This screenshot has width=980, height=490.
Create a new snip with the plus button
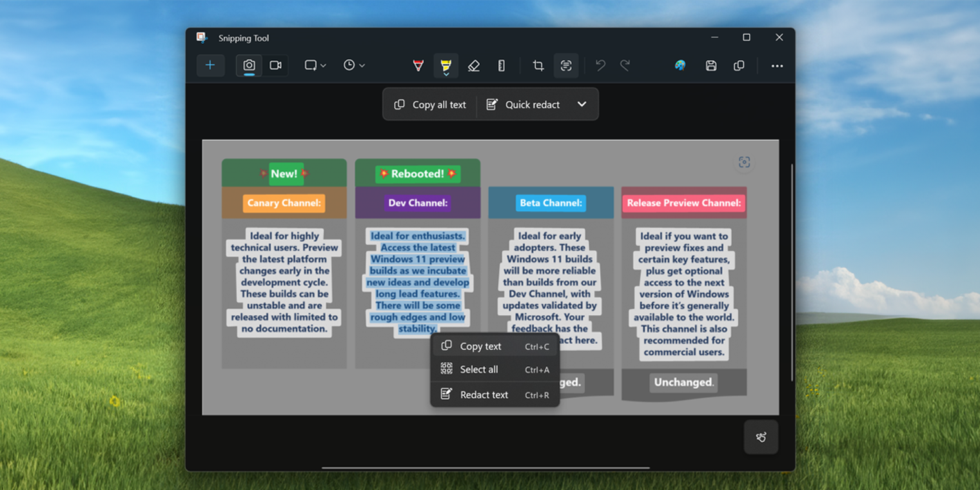(211, 65)
